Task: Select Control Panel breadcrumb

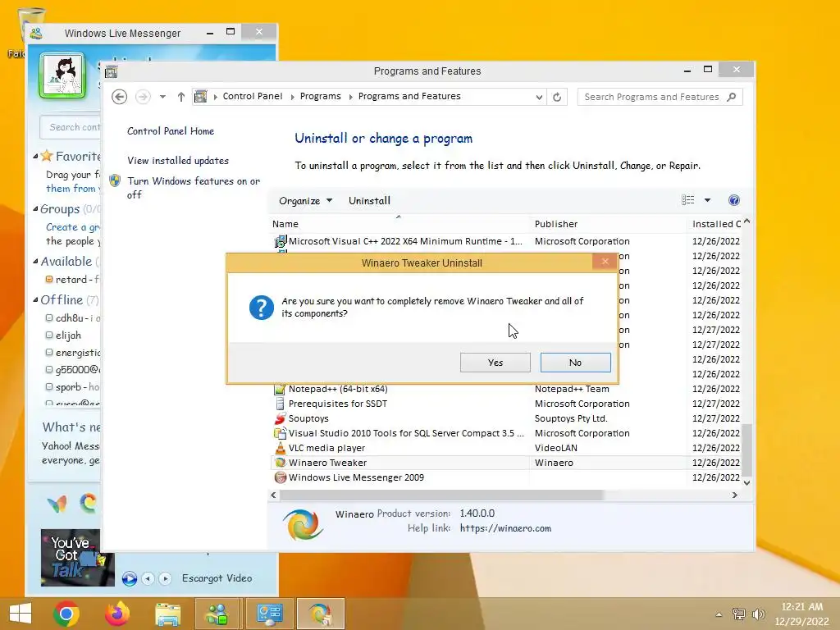Action: tap(253, 97)
